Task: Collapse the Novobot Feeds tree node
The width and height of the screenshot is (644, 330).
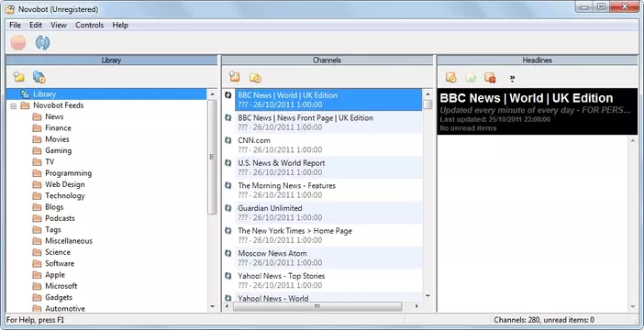Action: click(x=14, y=106)
